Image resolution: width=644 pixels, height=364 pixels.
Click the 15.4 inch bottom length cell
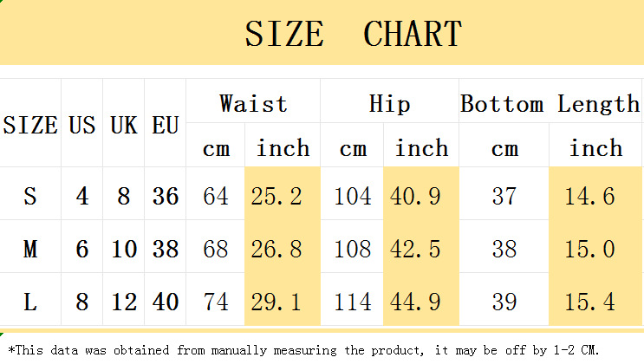click(x=589, y=302)
